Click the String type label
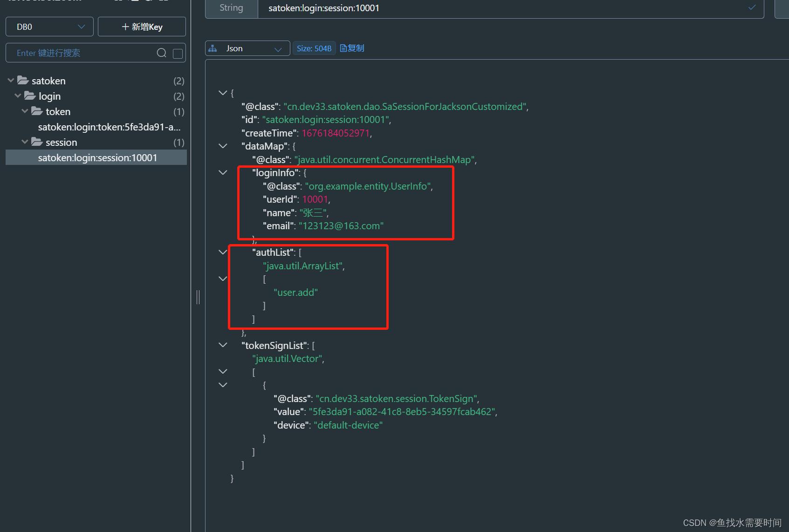 point(232,8)
